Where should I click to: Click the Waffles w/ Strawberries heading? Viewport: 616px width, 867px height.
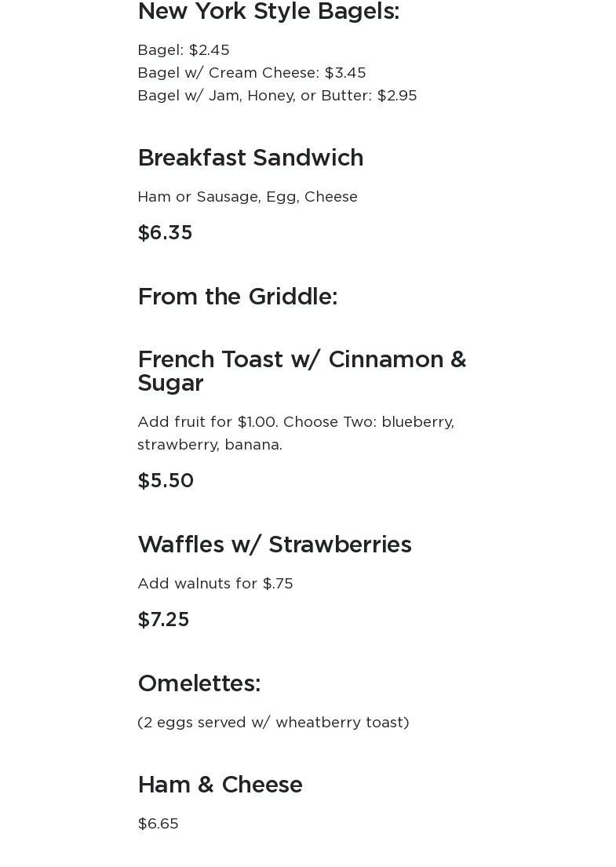click(274, 545)
